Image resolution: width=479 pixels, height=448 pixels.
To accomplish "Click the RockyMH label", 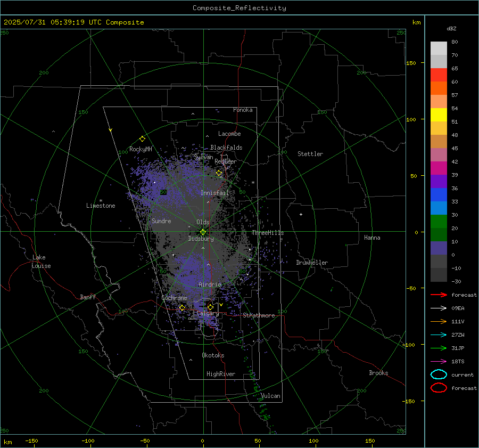I will [141, 149].
